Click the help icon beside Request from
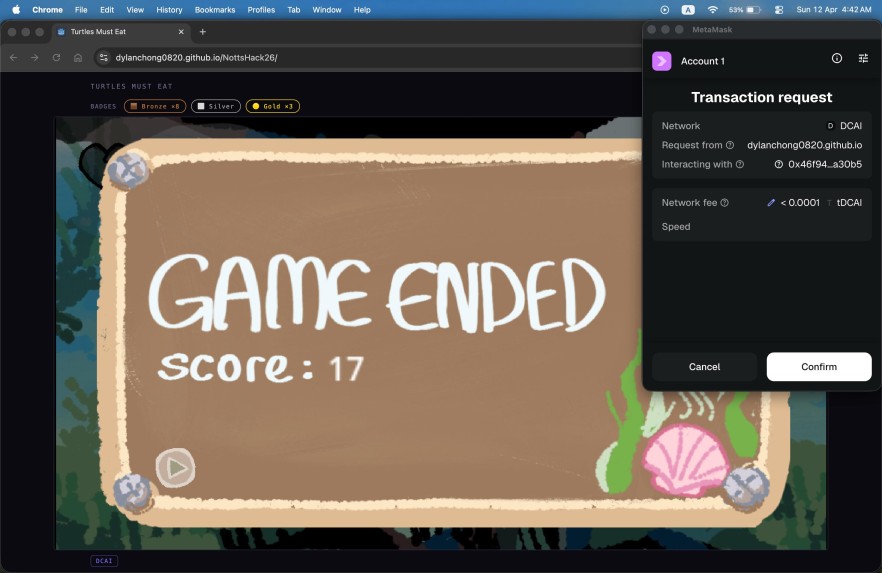This screenshot has width=882, height=573. (x=730, y=145)
